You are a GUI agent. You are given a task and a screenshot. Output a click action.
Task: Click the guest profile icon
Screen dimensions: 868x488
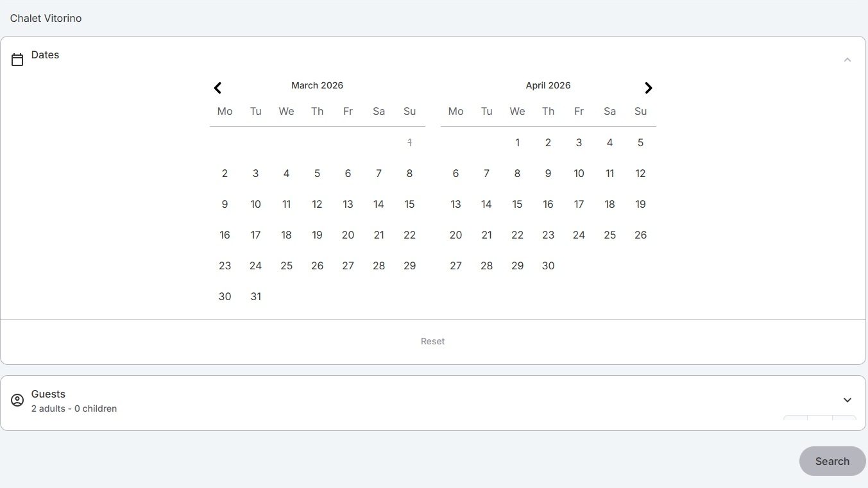click(17, 400)
